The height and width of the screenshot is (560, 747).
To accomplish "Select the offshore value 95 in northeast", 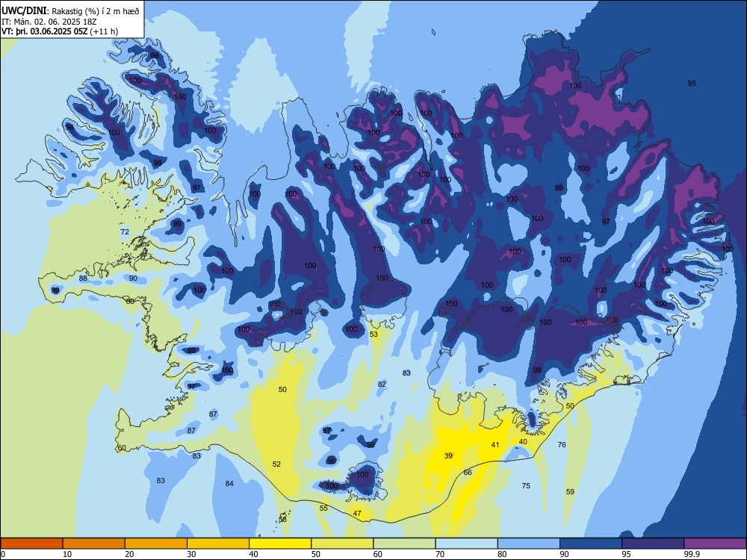I will tap(692, 84).
